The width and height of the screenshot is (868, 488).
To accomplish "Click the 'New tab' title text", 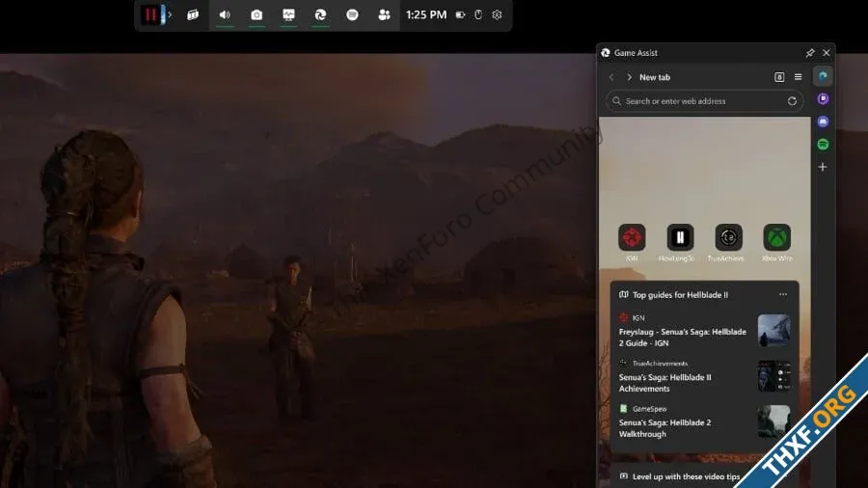I will [655, 77].
